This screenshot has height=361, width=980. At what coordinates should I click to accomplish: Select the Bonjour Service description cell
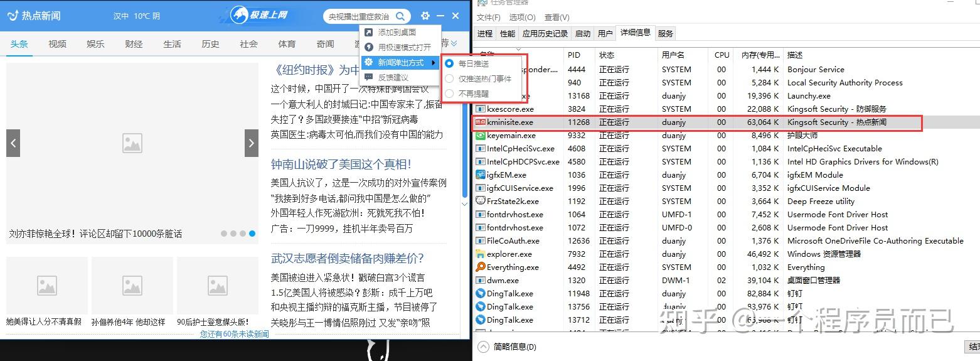816,69
